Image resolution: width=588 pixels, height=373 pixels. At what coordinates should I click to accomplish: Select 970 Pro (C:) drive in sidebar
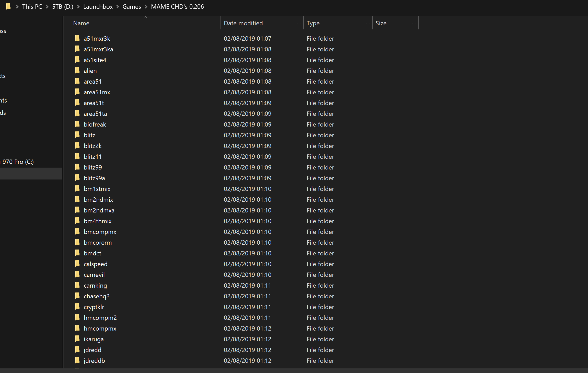tap(18, 162)
